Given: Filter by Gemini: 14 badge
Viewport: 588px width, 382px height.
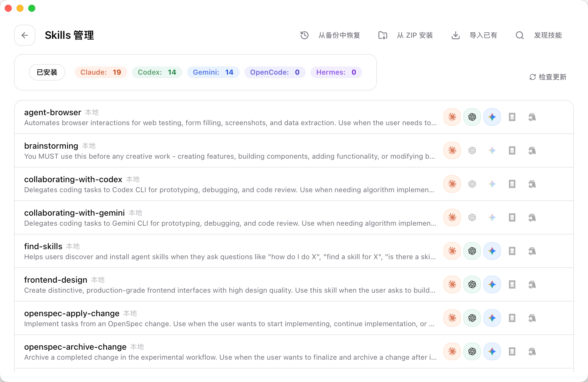Looking at the screenshot, I should tap(213, 72).
